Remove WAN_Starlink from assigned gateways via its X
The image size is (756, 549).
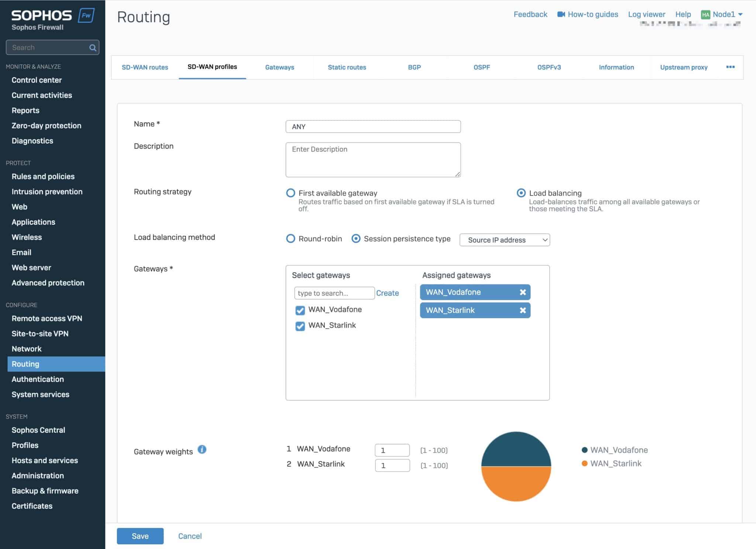pos(522,310)
